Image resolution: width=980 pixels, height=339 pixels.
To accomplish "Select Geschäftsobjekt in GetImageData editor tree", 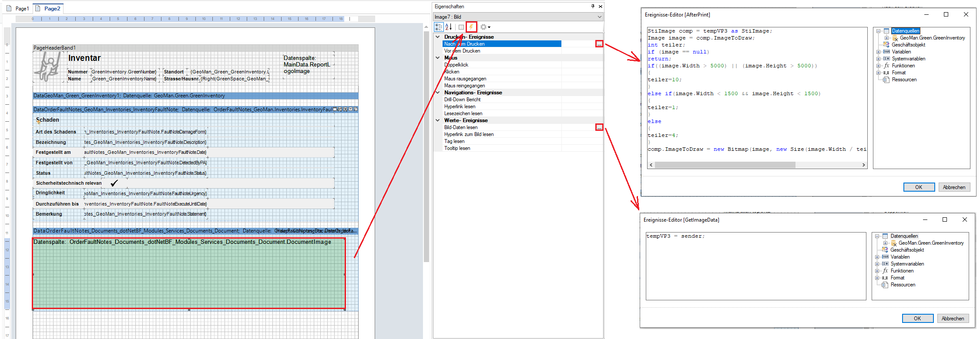I will tap(907, 250).
